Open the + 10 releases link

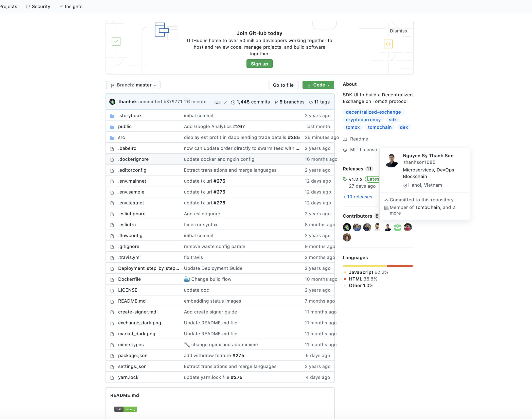point(358,197)
